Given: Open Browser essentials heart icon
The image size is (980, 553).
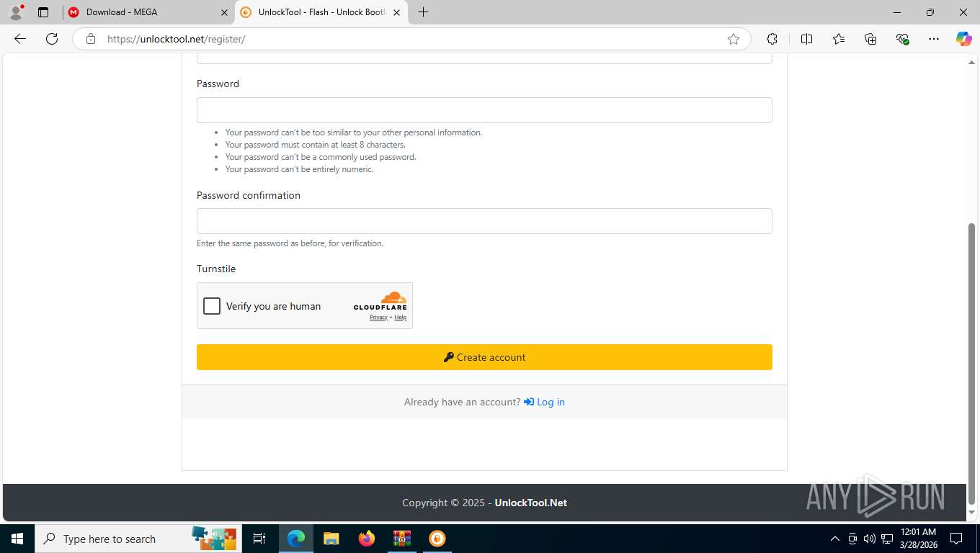Looking at the screenshot, I should click(x=902, y=39).
